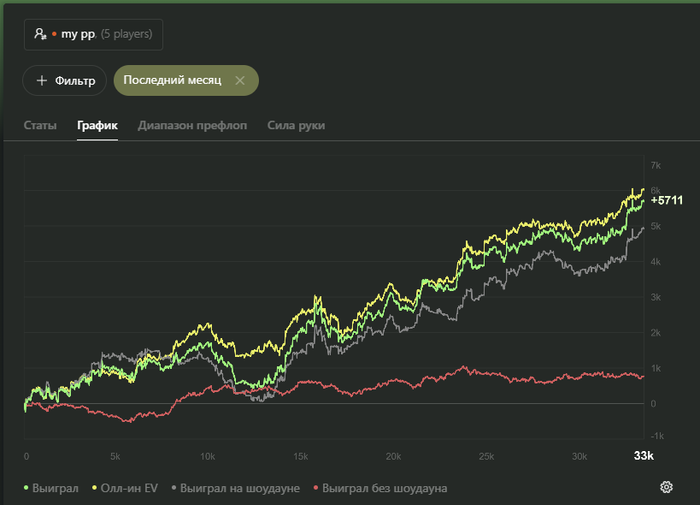Switch to the Статы tab
The width and height of the screenshot is (700, 505).
[41, 126]
